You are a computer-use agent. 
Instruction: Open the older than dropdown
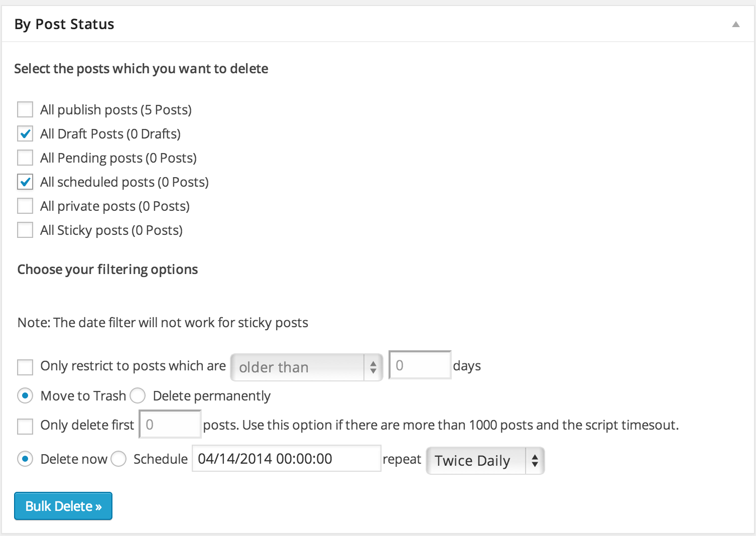point(307,367)
